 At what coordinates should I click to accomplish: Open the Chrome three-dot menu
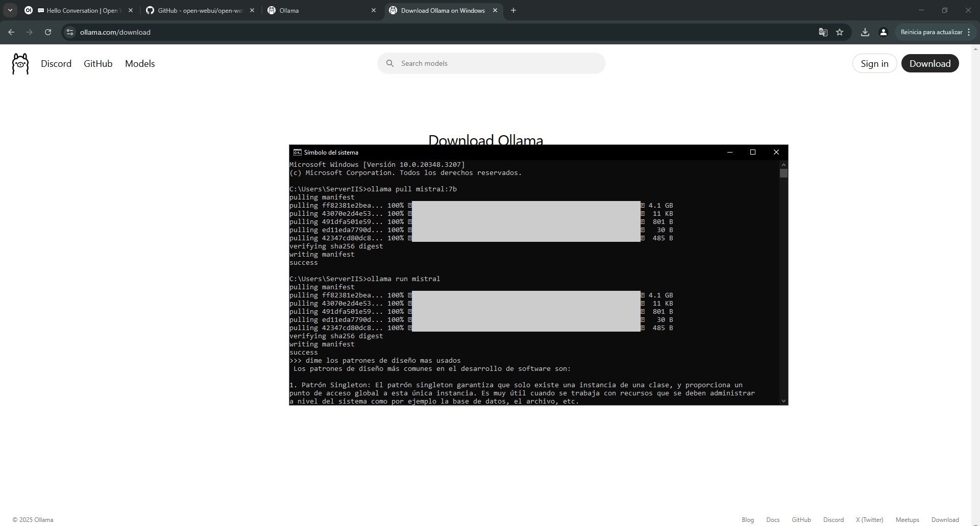969,32
